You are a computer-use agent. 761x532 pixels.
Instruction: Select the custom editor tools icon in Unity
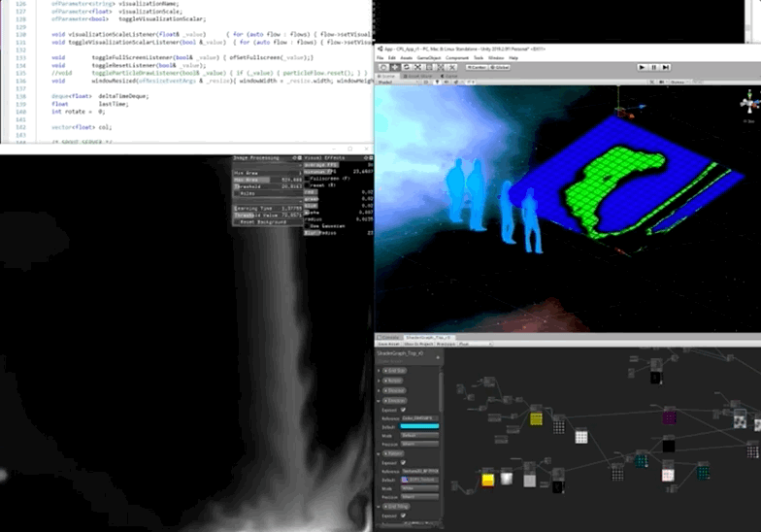click(452, 68)
